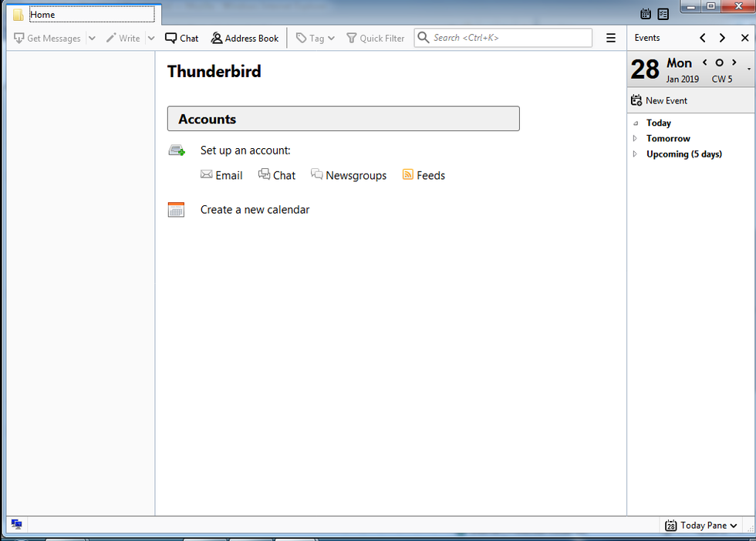756x541 pixels.
Task: Switch to the Tasks tab icon
Action: pos(663,14)
